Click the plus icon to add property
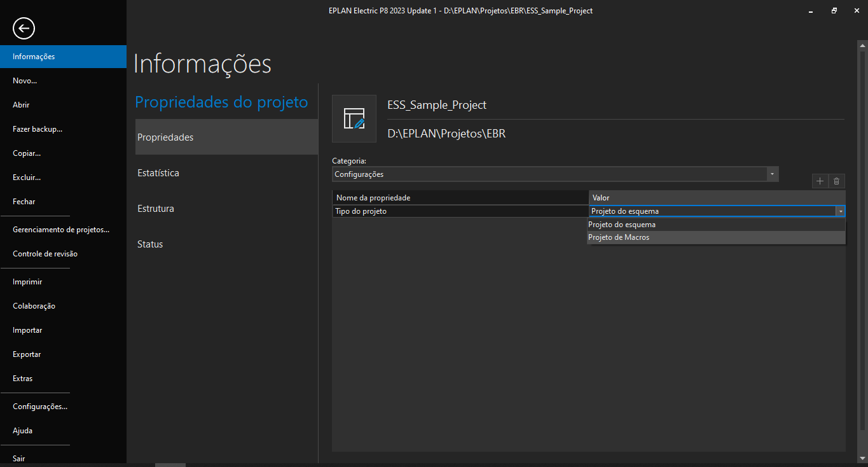Viewport: 868px width, 467px height. [x=820, y=181]
